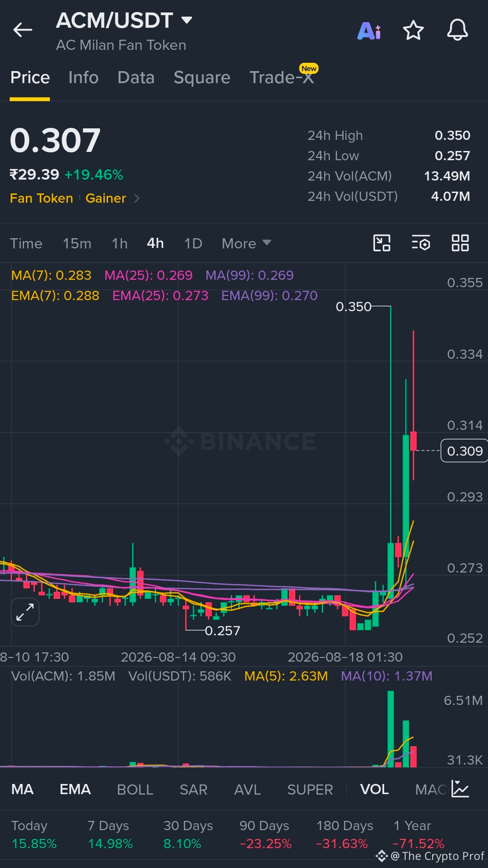Tap the MA(7): 0.283 legend value
The height and width of the screenshot is (868, 488).
[x=51, y=275]
